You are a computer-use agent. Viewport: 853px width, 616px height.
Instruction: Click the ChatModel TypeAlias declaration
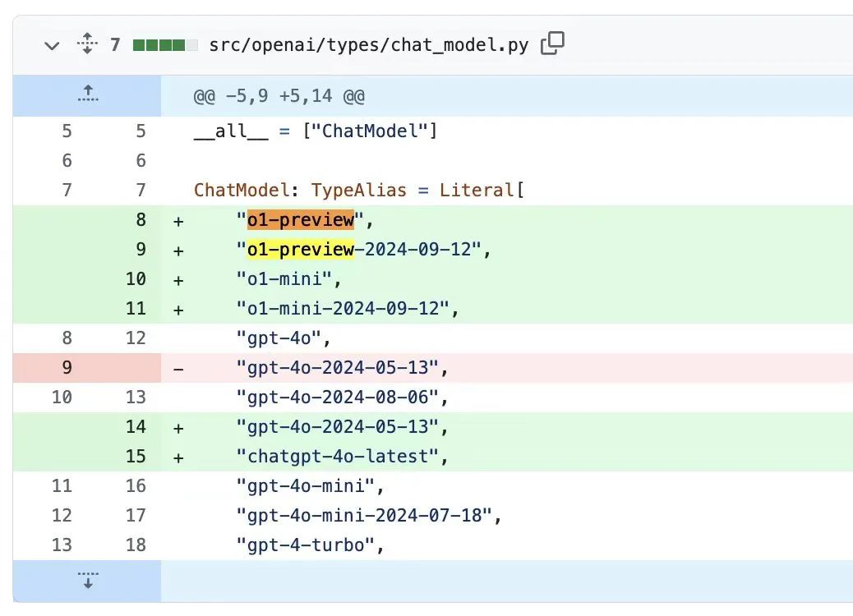[358, 191]
